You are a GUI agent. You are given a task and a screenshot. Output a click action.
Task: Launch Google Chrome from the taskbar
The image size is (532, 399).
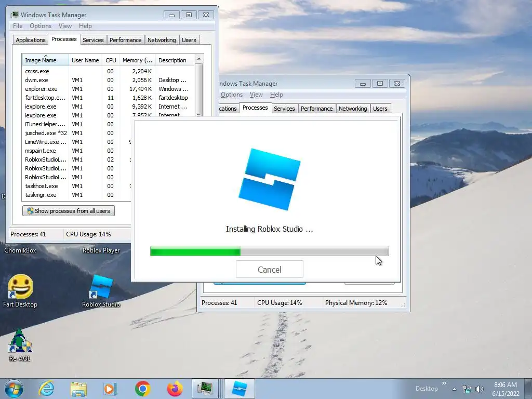point(142,389)
